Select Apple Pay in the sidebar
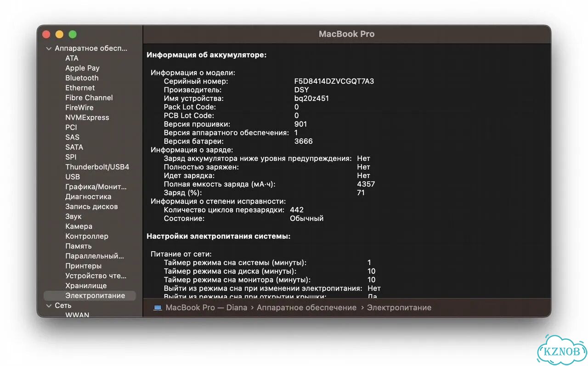 click(x=82, y=68)
